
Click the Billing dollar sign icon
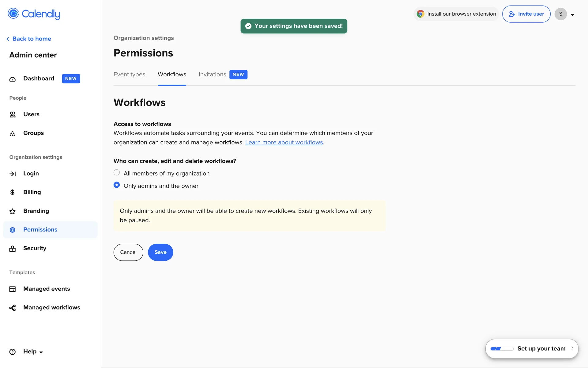pyautogui.click(x=13, y=193)
